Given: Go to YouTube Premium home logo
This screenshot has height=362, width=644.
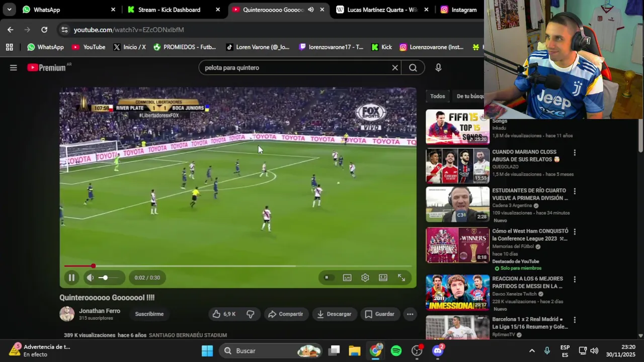Looking at the screenshot, I should pyautogui.click(x=46, y=67).
